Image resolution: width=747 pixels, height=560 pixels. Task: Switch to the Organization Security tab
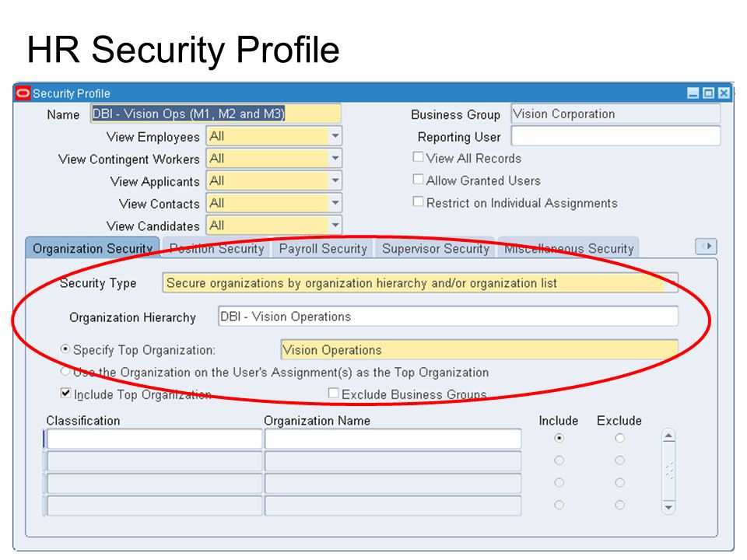(x=93, y=248)
